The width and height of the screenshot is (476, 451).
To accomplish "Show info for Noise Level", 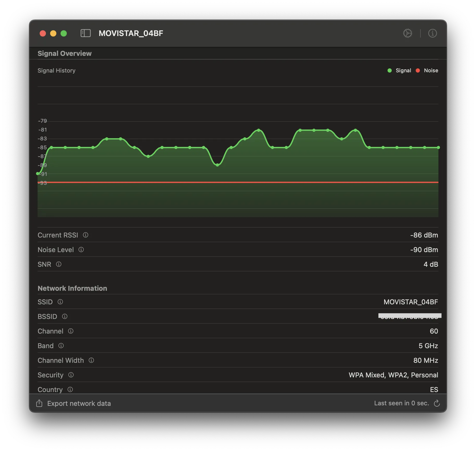I will (81, 250).
